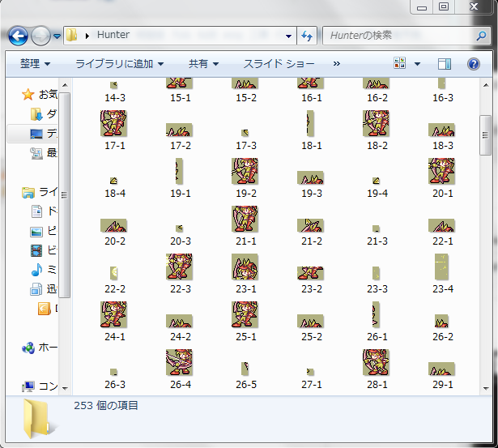Click the folder icon in address bar

coord(72,36)
